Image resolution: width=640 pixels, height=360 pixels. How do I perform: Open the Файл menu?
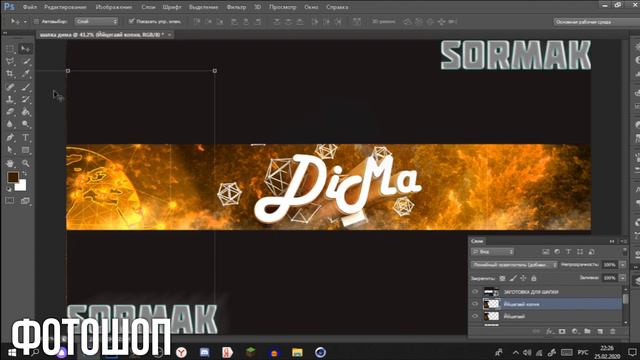(30, 7)
